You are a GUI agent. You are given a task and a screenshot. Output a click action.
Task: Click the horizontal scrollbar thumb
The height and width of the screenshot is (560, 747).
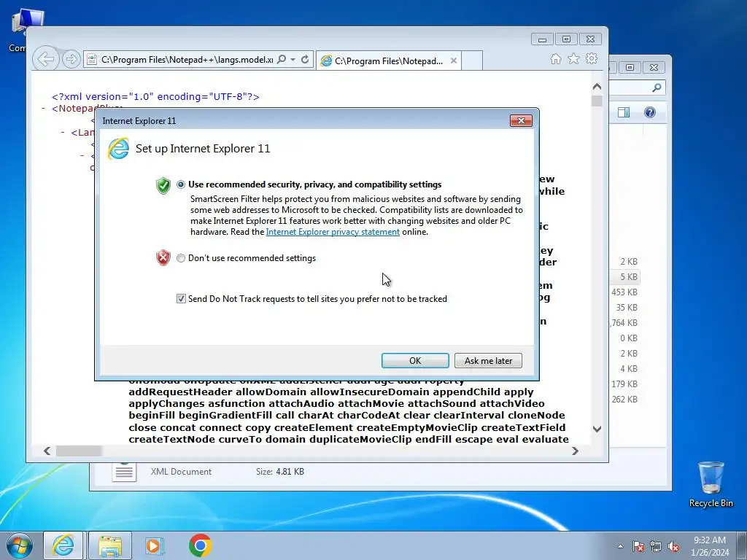79,451
